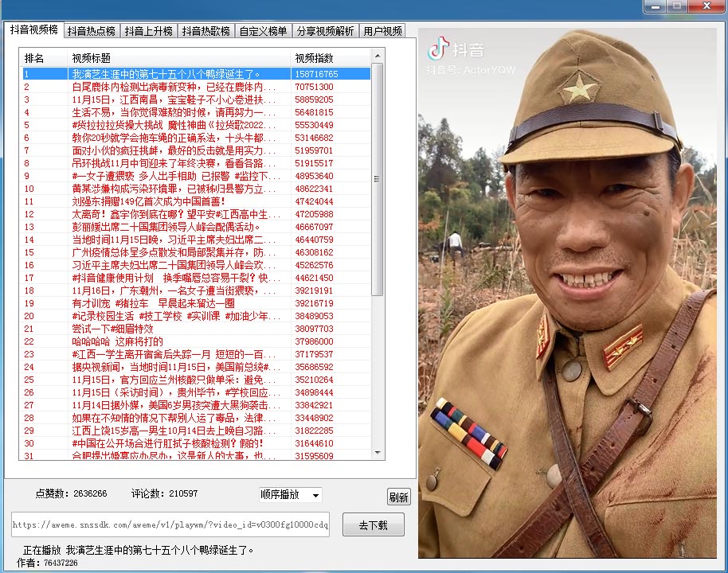Select row 12 太离奇！鑫宇你到底在哪

pos(197,214)
